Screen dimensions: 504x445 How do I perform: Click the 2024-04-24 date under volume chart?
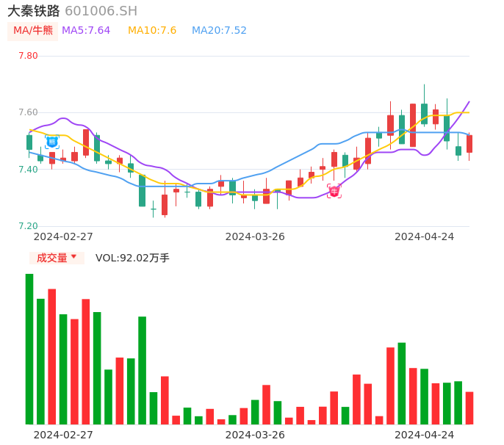click(x=425, y=435)
